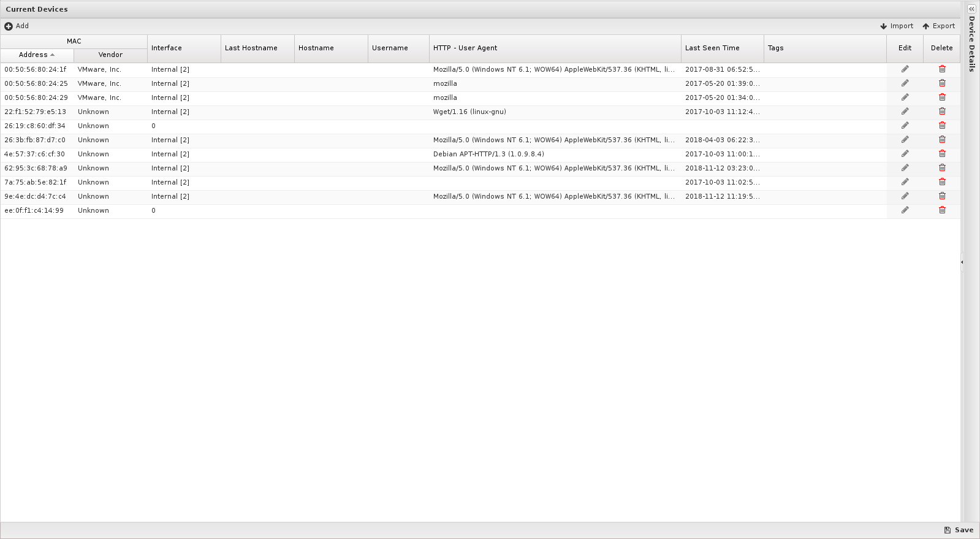Sort by Last Seen Time column
The image size is (980, 539).
[x=723, y=48]
